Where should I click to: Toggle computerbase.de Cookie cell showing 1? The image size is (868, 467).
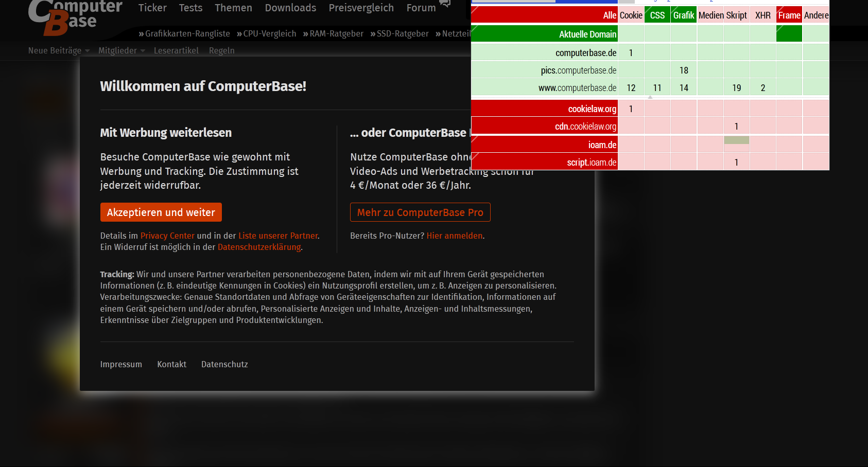click(x=631, y=52)
